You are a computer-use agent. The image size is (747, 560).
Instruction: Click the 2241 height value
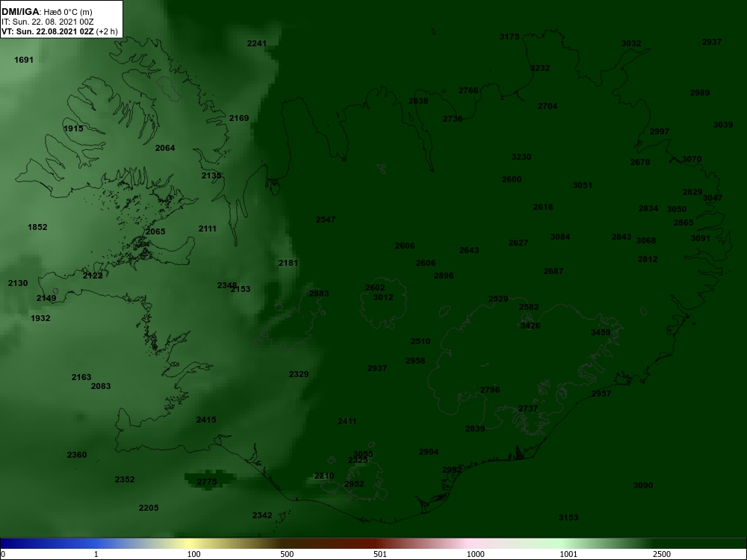click(257, 43)
